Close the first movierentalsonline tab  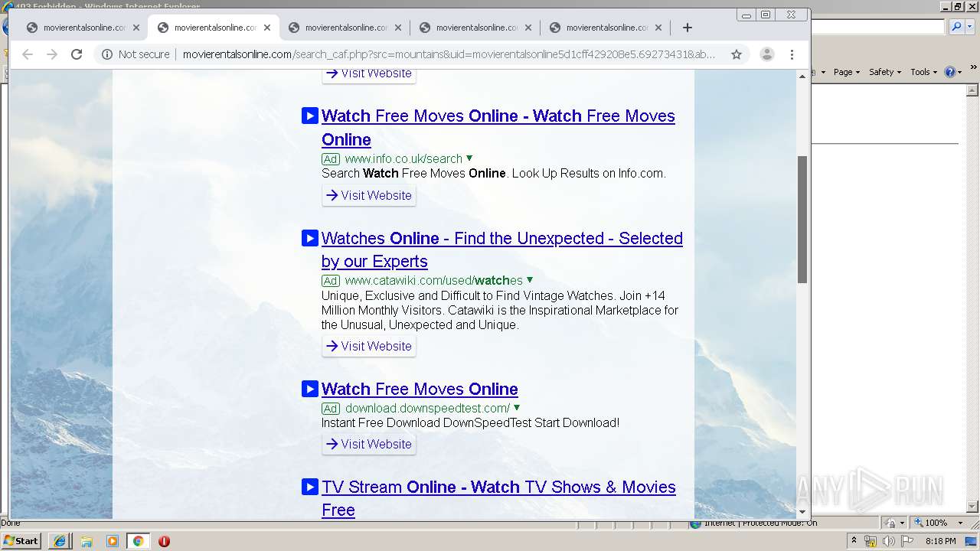(136, 28)
